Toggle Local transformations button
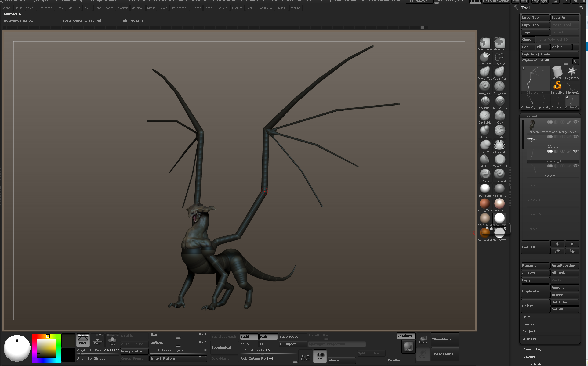The width and height of the screenshot is (588, 366). point(320,356)
